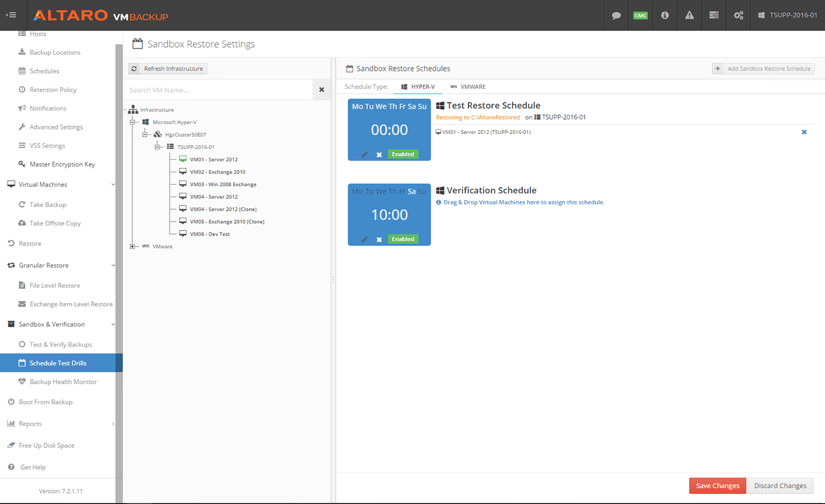Viewport: 825px width, 504px height.
Task: Delete Test Restore Schedule via X on its tile
Action: [379, 154]
